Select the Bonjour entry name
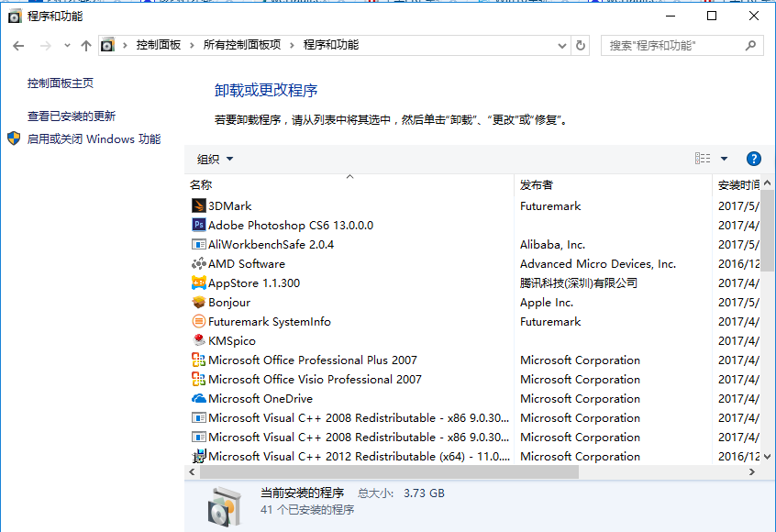 coord(229,303)
